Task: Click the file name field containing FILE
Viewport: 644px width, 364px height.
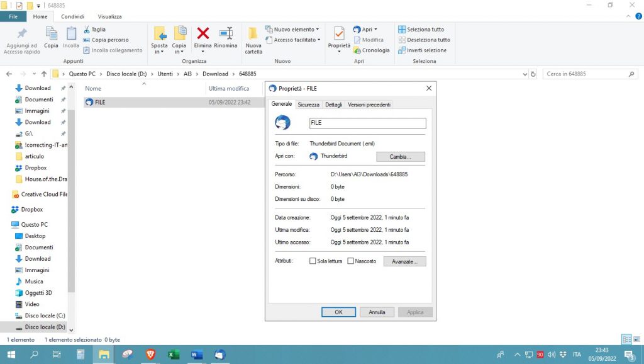Action: pyautogui.click(x=367, y=123)
